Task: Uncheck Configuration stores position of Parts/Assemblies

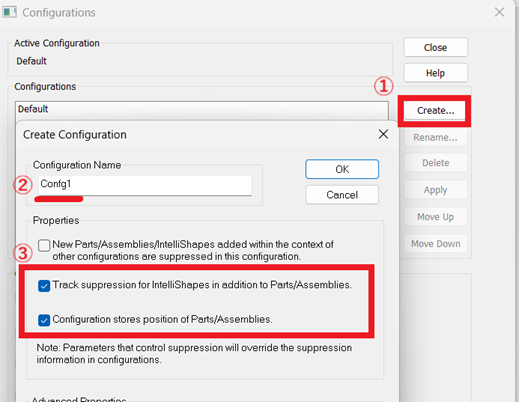Action: coord(44,320)
